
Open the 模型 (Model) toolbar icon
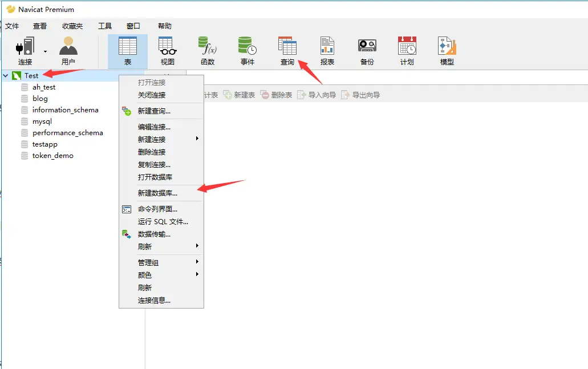coord(447,51)
